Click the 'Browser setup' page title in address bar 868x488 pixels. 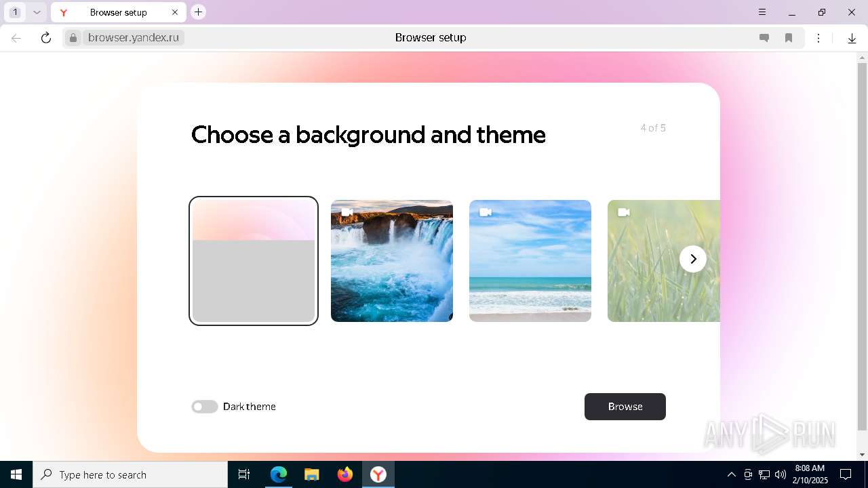(x=431, y=38)
